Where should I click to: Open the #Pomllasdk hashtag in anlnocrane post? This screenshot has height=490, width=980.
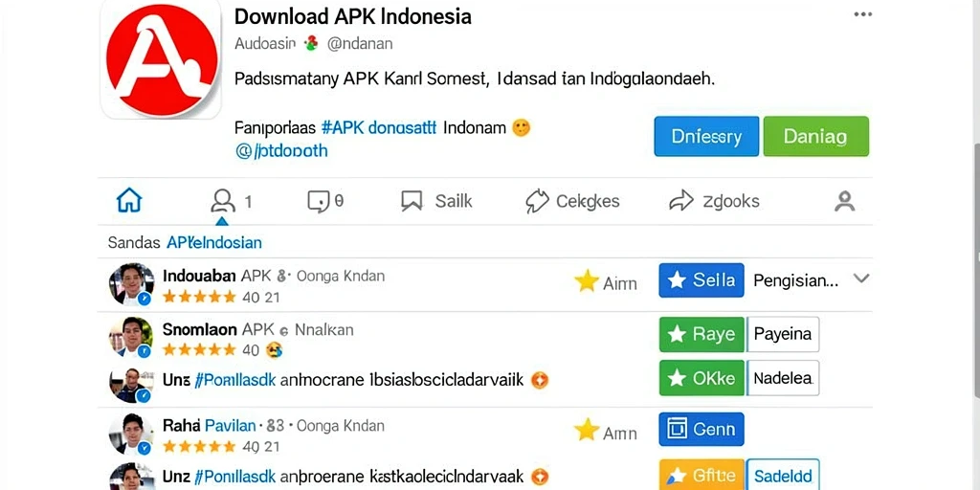[235, 379]
